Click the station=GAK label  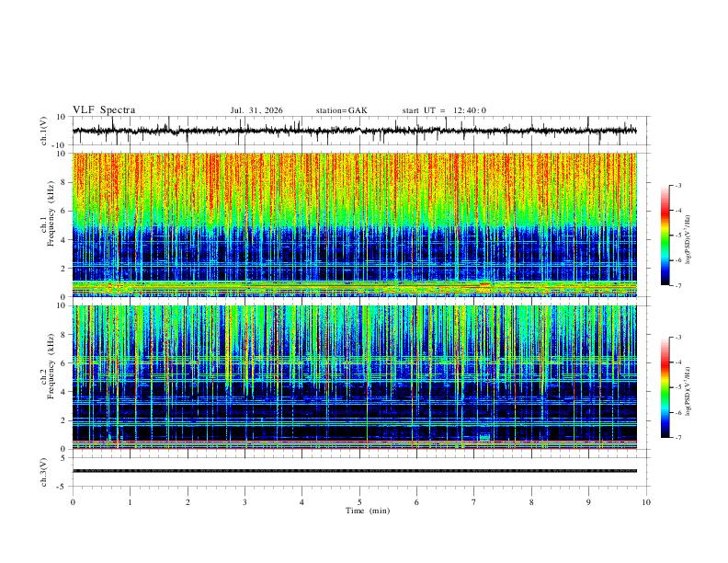pos(341,110)
